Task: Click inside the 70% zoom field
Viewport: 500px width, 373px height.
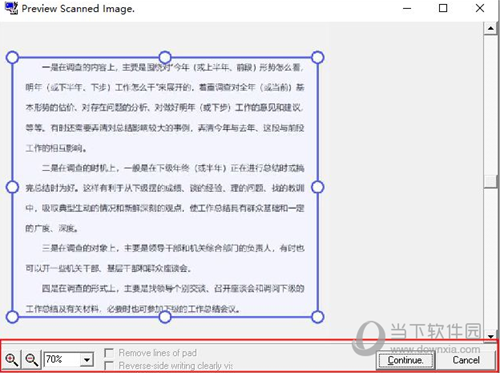Action: (x=62, y=360)
